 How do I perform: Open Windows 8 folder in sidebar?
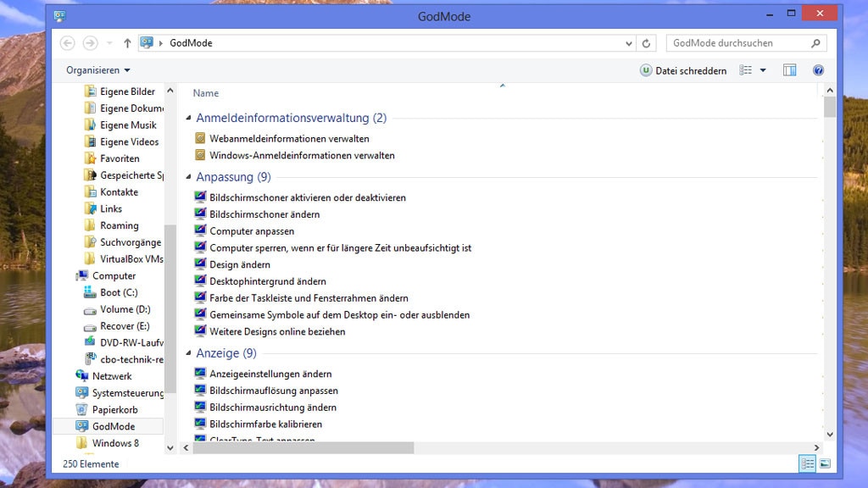click(x=108, y=443)
